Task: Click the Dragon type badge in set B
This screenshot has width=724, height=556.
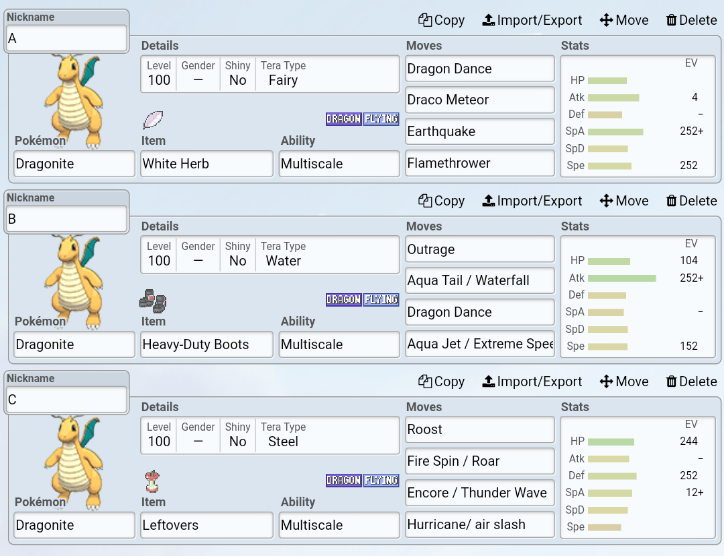Action: point(344,300)
